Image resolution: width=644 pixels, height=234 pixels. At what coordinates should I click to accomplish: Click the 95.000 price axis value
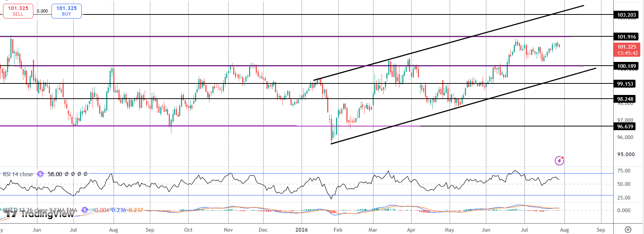626,154
